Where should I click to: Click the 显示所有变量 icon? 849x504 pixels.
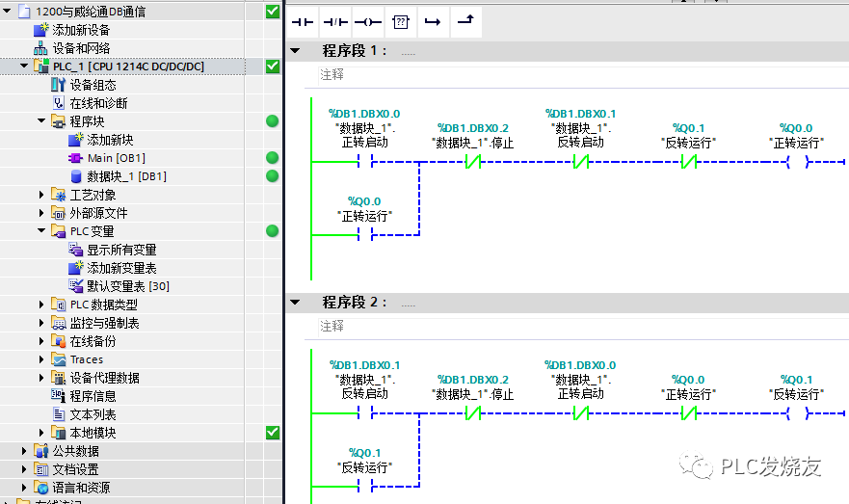click(75, 250)
